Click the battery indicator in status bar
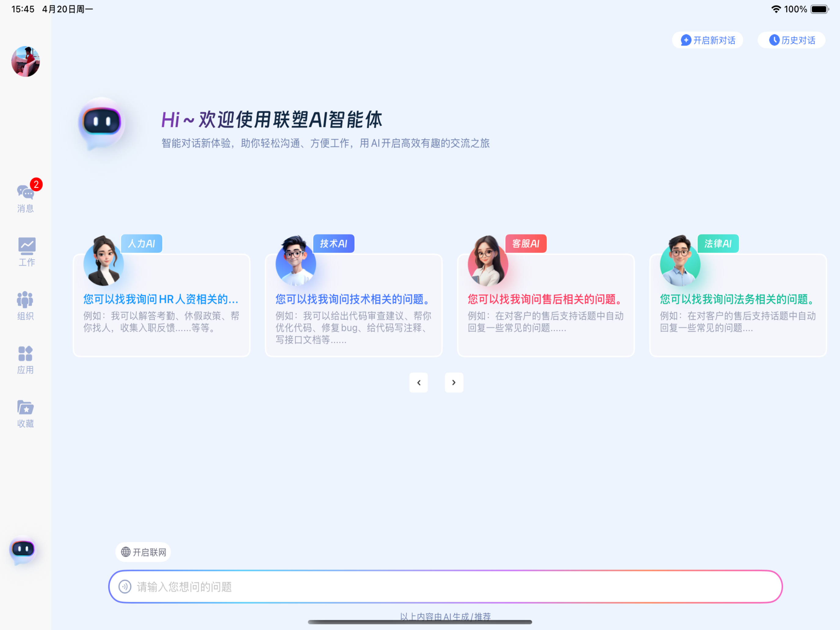Screen dimensions: 840x630 [820, 9]
